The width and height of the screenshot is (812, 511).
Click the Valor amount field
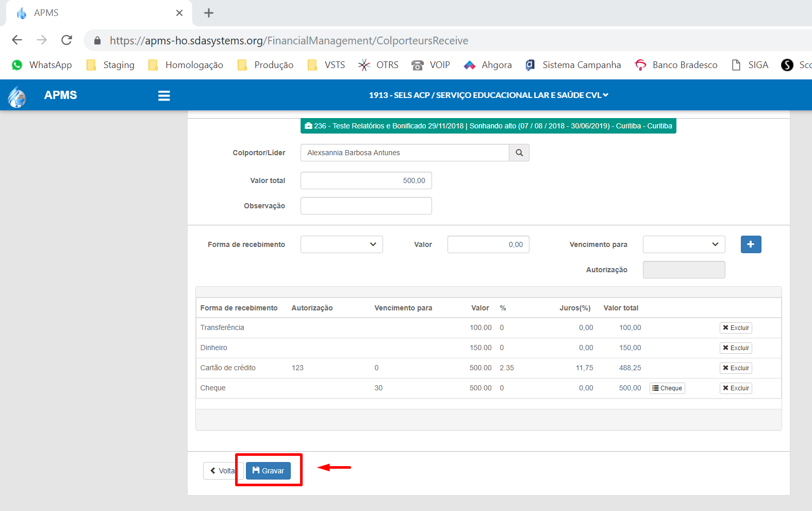pos(488,244)
